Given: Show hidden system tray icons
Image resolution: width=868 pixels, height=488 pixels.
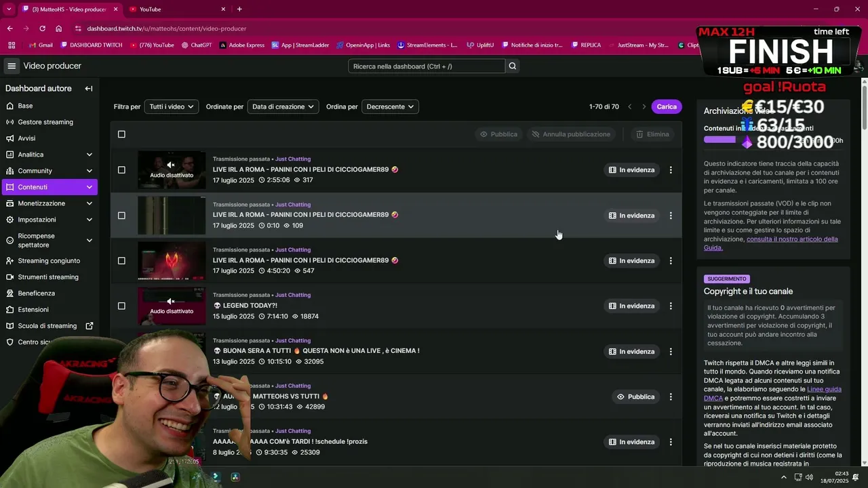Looking at the screenshot, I should point(784,477).
